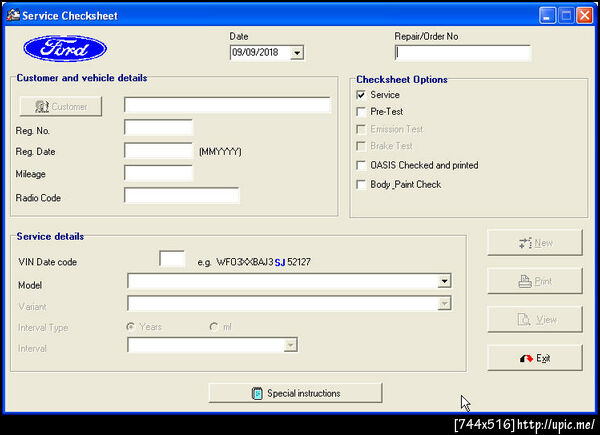Image resolution: width=600 pixels, height=435 pixels.
Task: Click the (MMYYYY) format hint
Action: click(x=220, y=152)
